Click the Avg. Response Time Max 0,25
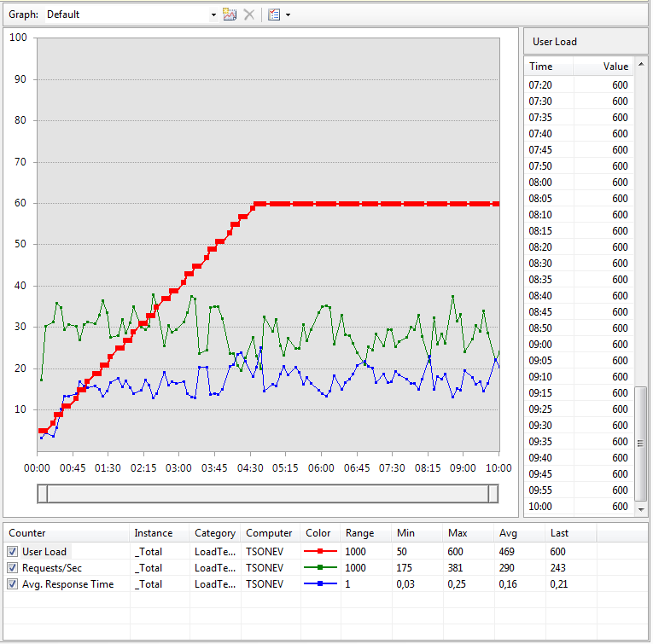Viewport: 653px width, 644px height. (x=457, y=584)
